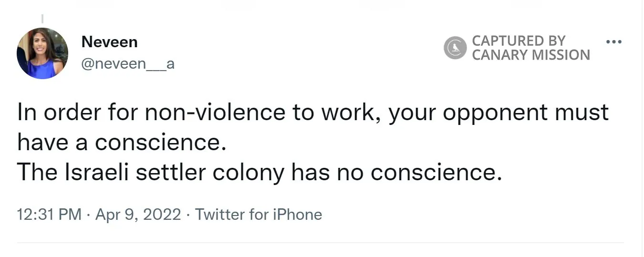Click the "CAPTURED BY" watermark text
Viewport: 644px width, 257px height.
coord(519,41)
